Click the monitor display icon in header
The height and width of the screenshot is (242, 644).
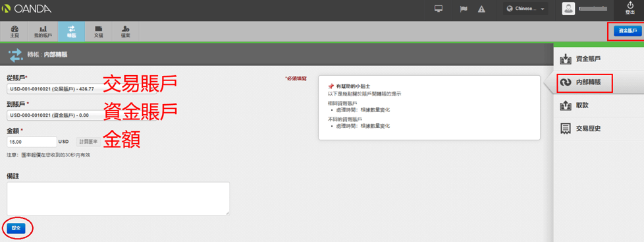coord(439,9)
